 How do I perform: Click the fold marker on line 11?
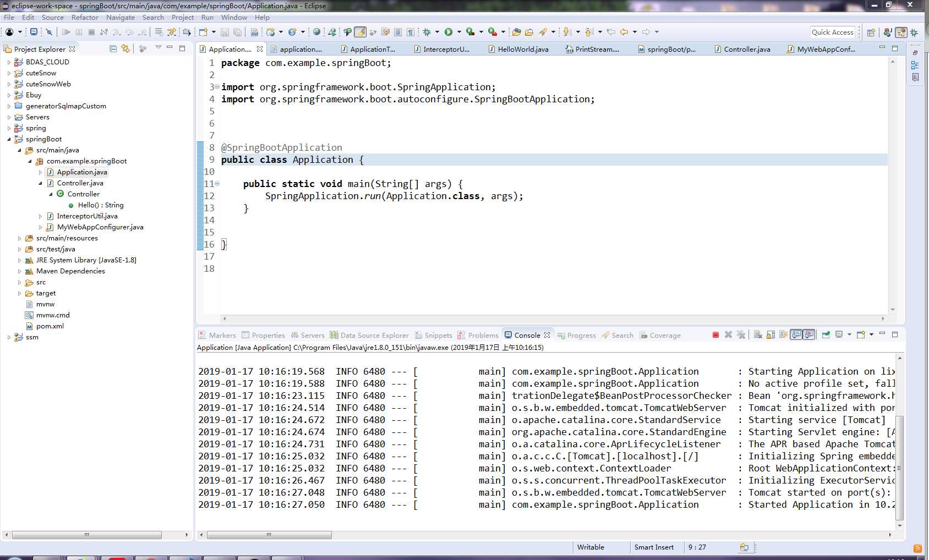217,184
